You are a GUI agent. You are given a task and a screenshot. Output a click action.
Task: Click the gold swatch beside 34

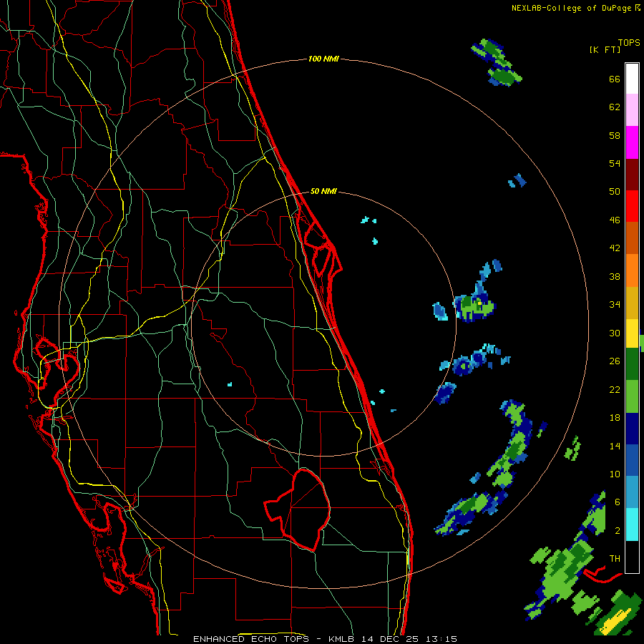[632, 303]
